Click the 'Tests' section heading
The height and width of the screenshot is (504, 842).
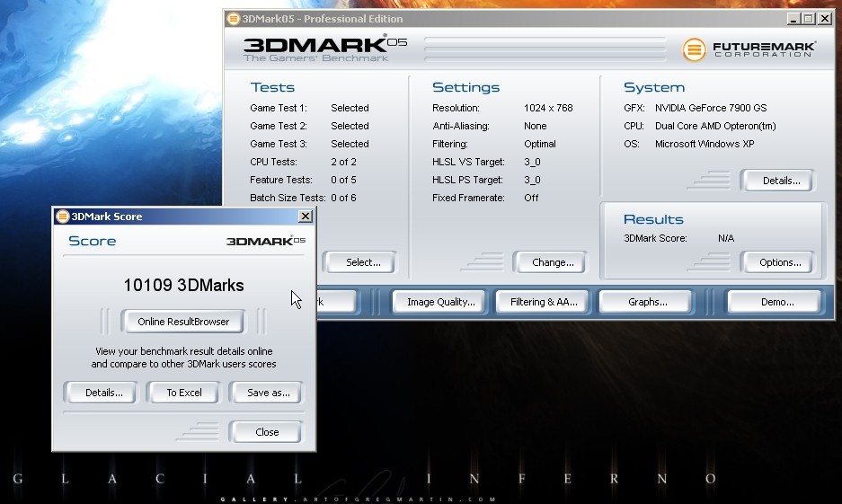272,87
